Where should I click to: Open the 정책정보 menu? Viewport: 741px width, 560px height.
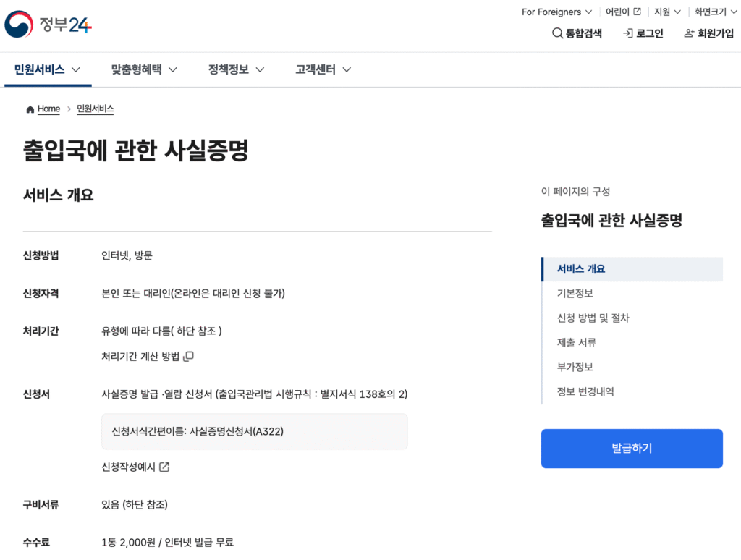pyautogui.click(x=236, y=69)
